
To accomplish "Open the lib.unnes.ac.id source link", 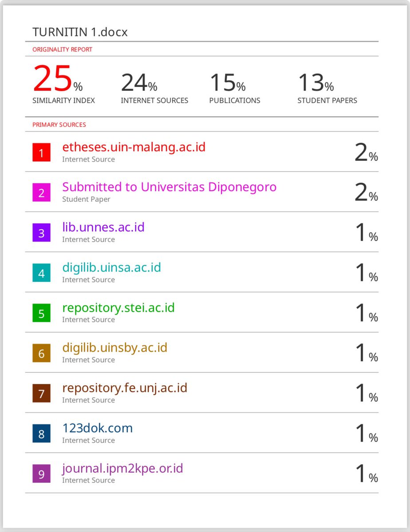I will tap(103, 227).
